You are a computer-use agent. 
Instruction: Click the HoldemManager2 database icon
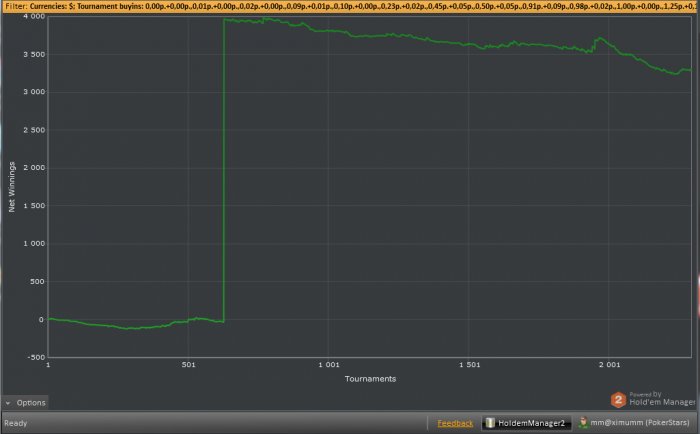point(491,423)
